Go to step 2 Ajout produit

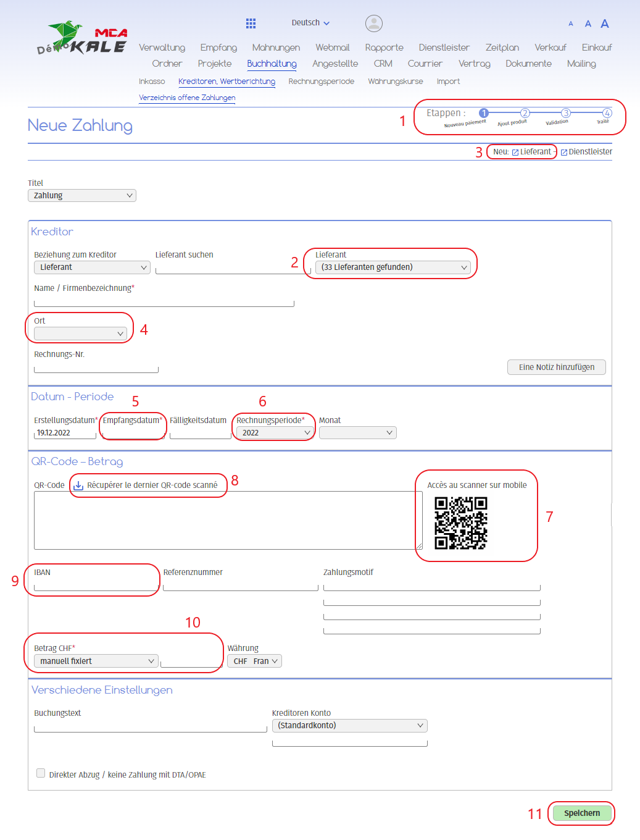click(x=525, y=113)
